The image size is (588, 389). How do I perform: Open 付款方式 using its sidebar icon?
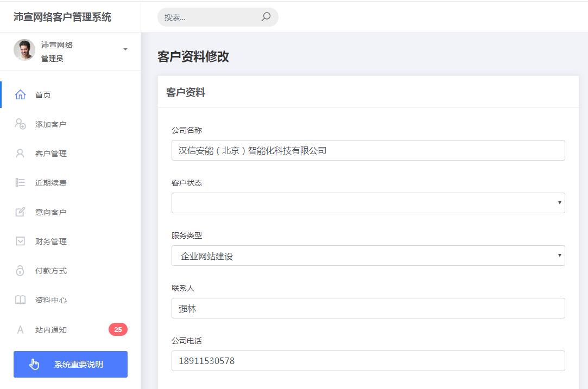(20, 270)
